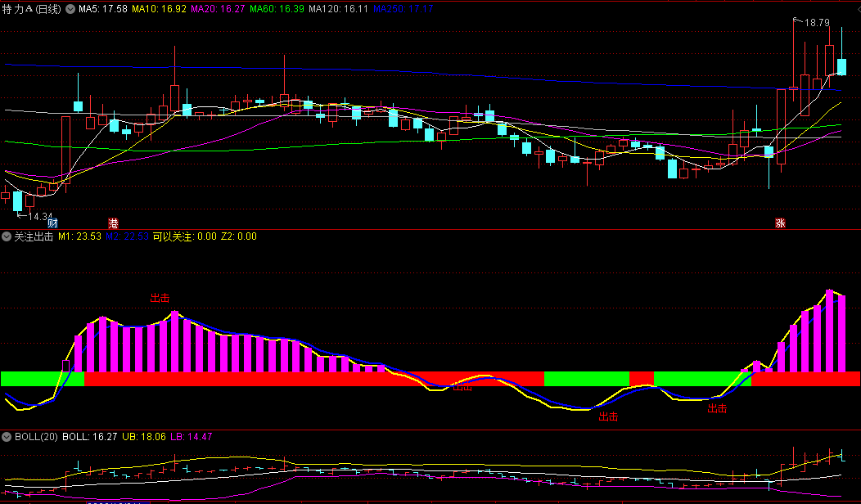Click the 14.34 low price label
861x504 pixels.
click(40, 217)
